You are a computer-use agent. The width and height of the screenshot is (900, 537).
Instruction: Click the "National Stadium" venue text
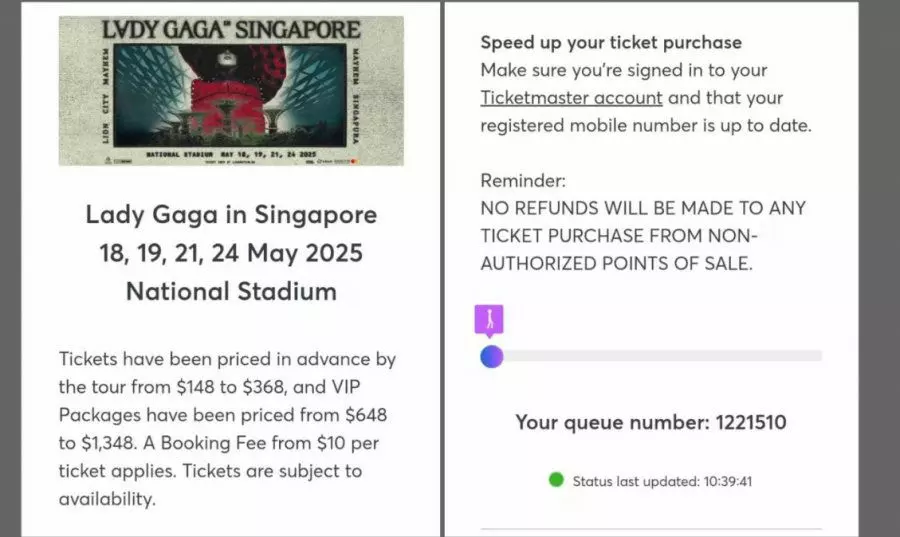[231, 292]
